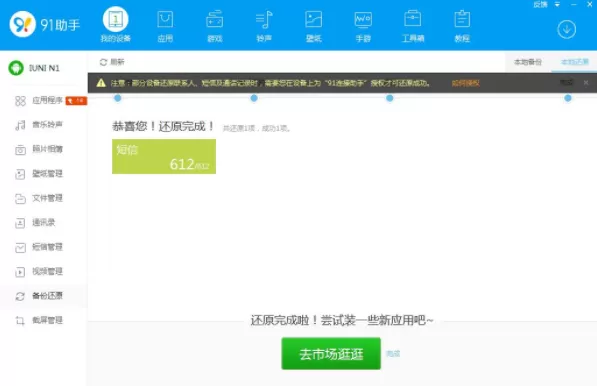Open the 壁纸 wallpaper section

(x=314, y=26)
